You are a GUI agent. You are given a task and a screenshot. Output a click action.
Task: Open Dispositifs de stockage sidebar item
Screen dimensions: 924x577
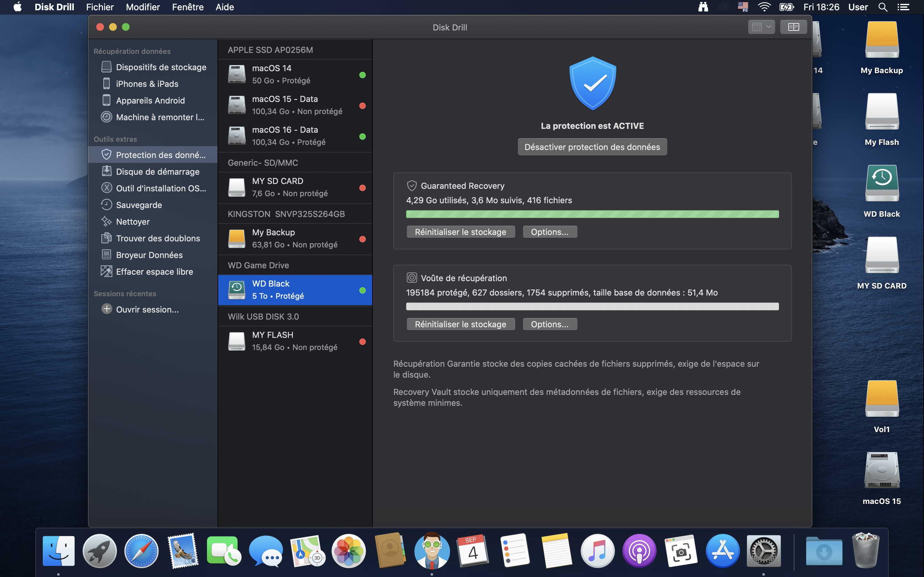161,67
